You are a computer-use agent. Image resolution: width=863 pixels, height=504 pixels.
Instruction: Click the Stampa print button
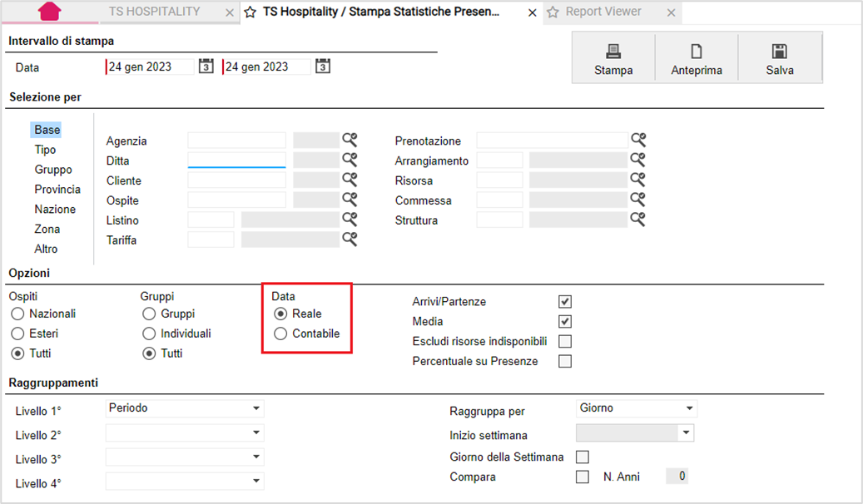click(613, 57)
